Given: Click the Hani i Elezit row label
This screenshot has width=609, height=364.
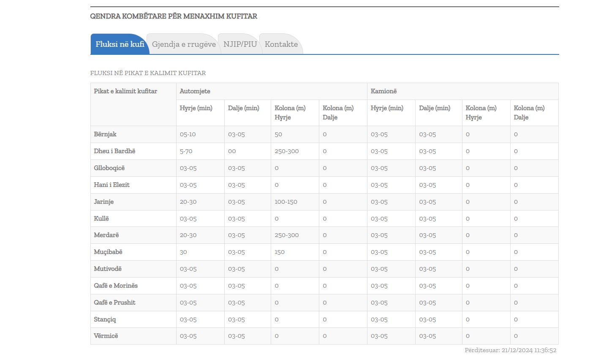Looking at the screenshot, I should [111, 185].
